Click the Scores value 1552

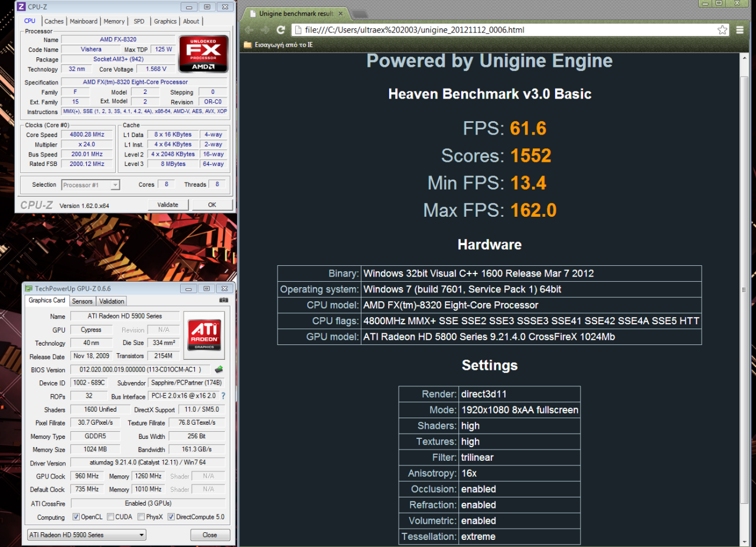point(531,155)
